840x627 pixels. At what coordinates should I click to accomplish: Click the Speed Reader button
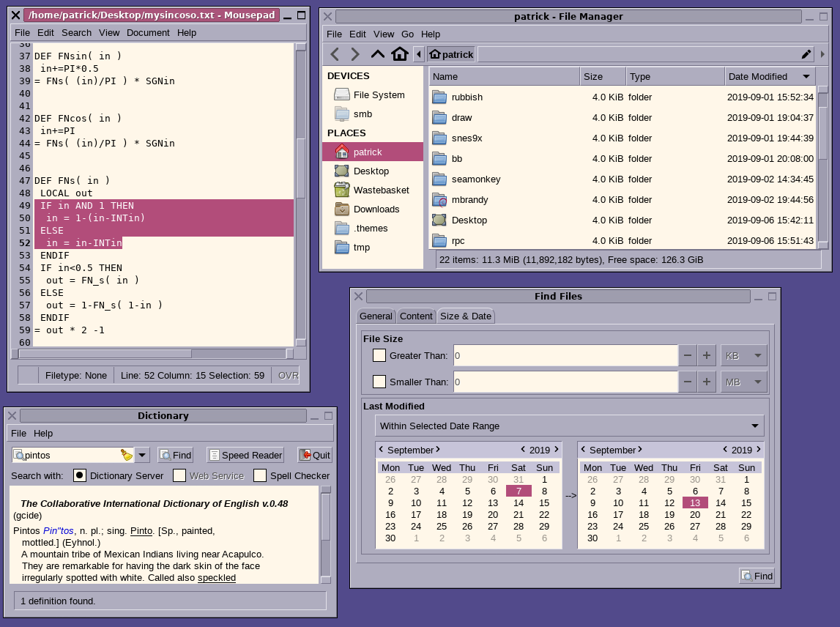(245, 455)
